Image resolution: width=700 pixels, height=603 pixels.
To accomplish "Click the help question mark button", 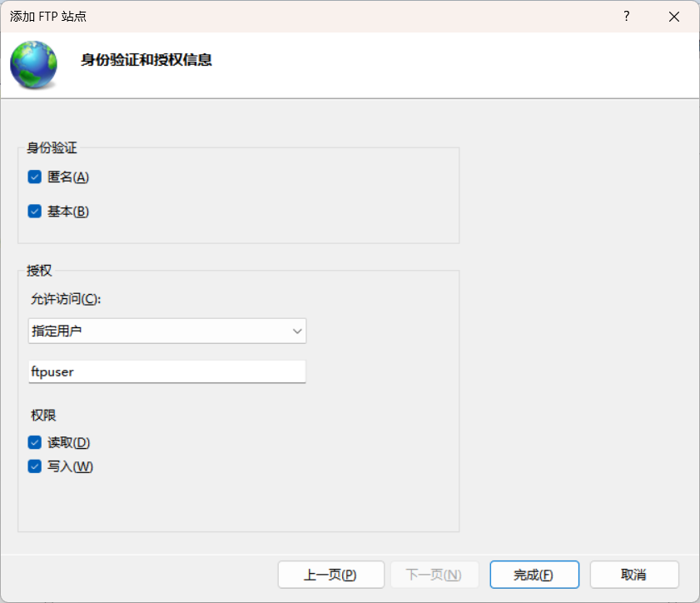I will pos(627,17).
